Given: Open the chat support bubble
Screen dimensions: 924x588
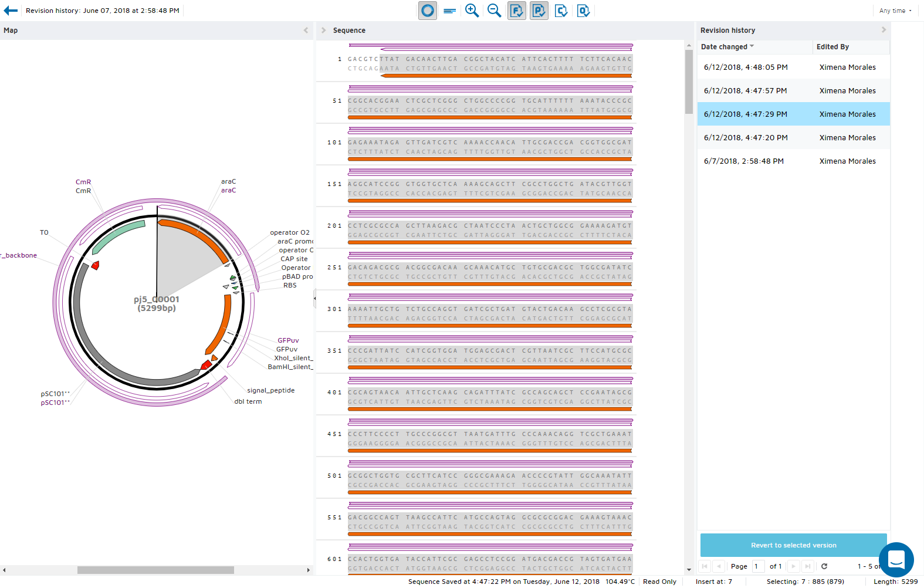Looking at the screenshot, I should tap(896, 559).
